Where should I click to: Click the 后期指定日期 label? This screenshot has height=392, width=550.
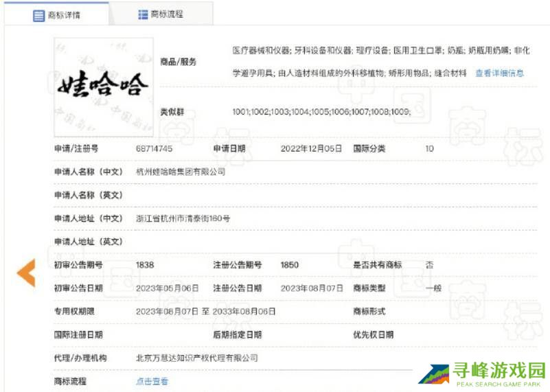click(238, 334)
